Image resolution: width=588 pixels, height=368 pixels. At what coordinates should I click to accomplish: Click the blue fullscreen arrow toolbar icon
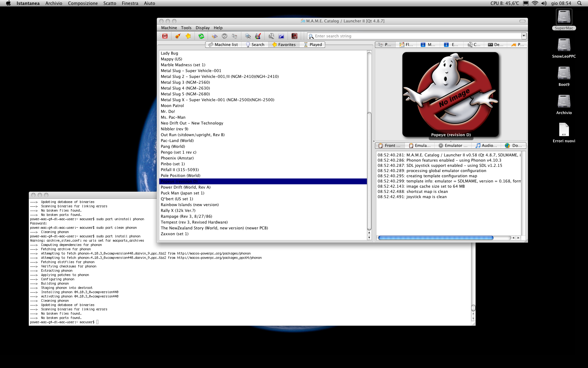(281, 36)
